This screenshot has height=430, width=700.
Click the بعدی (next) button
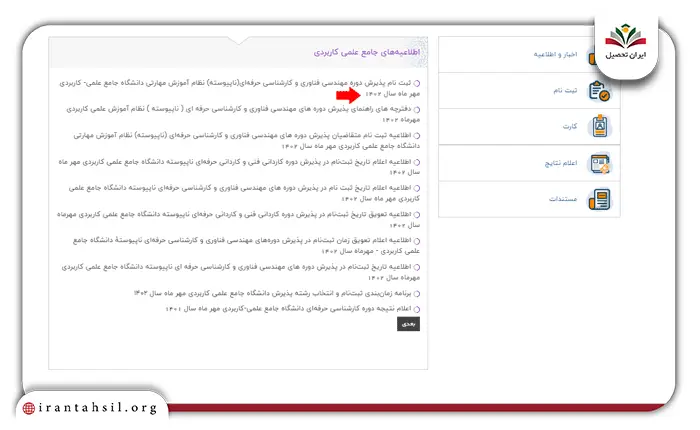408,324
